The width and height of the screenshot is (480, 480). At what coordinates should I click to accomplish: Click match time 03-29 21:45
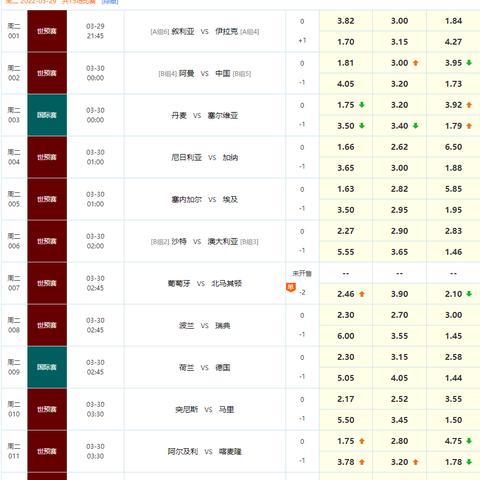point(95,31)
